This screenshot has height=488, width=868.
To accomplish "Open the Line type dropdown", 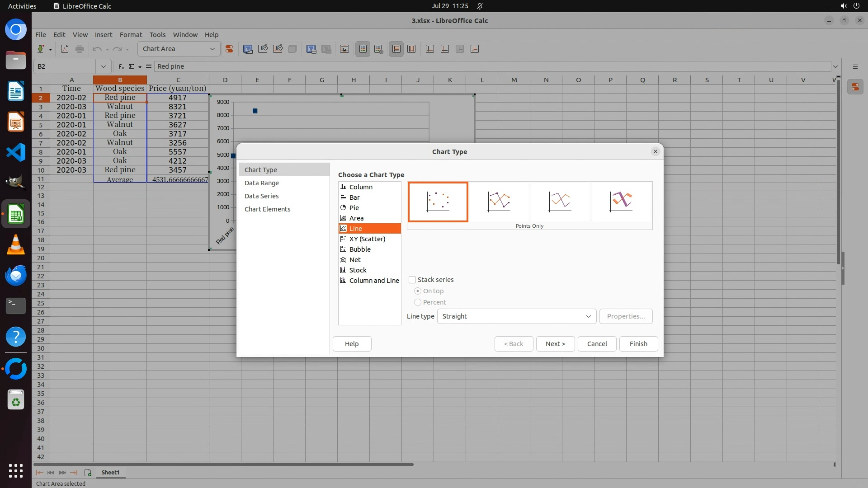I will (x=516, y=316).
